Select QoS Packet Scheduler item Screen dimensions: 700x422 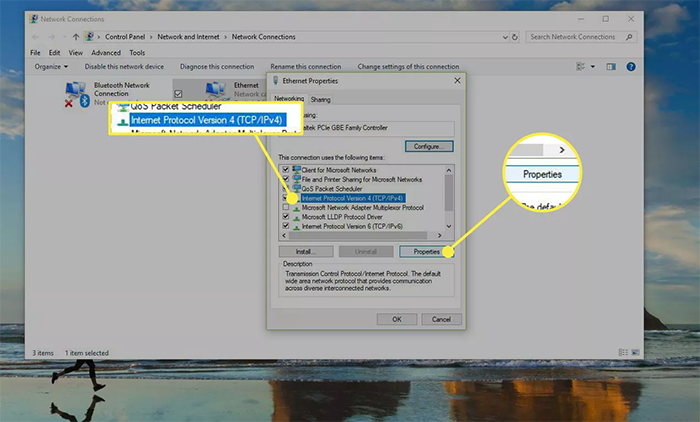332,188
